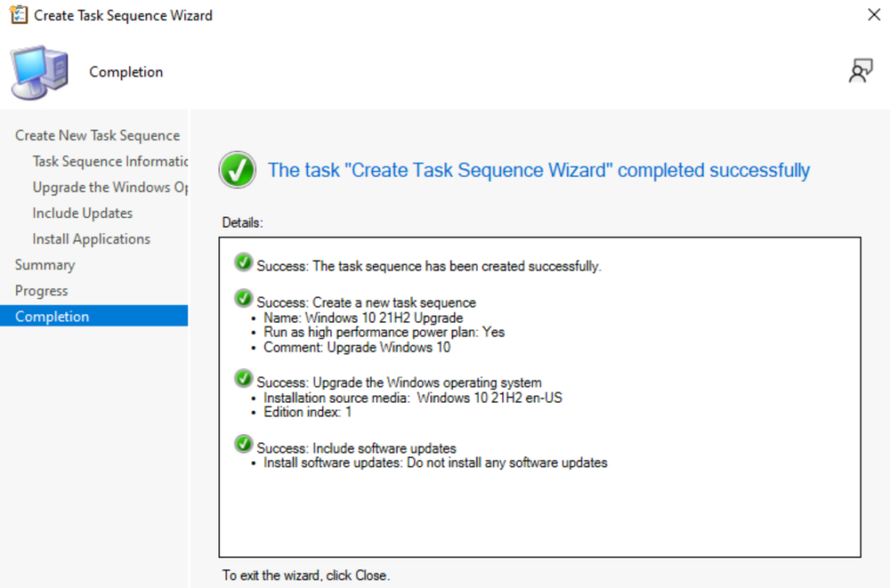Click green check next to 'task sequence has been created'
This screenshot has height=588, width=890.
coord(243,262)
